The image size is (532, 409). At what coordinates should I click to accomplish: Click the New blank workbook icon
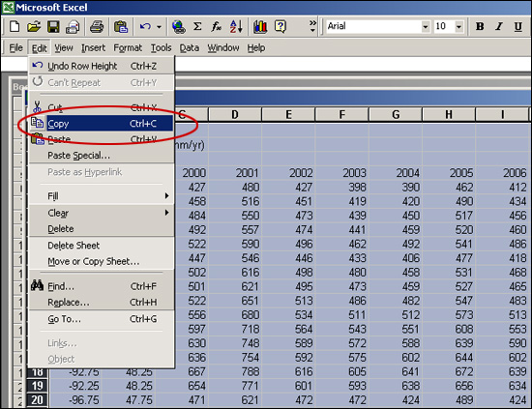tap(15, 26)
